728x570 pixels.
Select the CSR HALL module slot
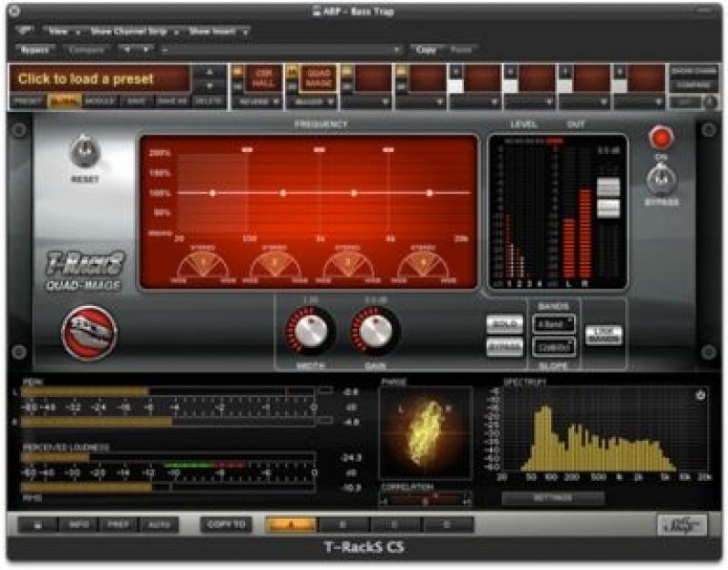263,79
